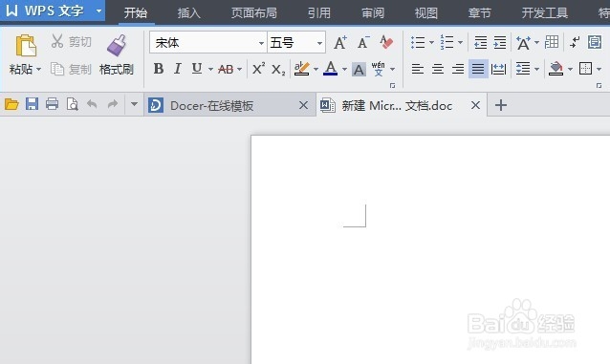Click the decrease indent icon
Viewport: 610px width, 364px height.
click(x=481, y=42)
